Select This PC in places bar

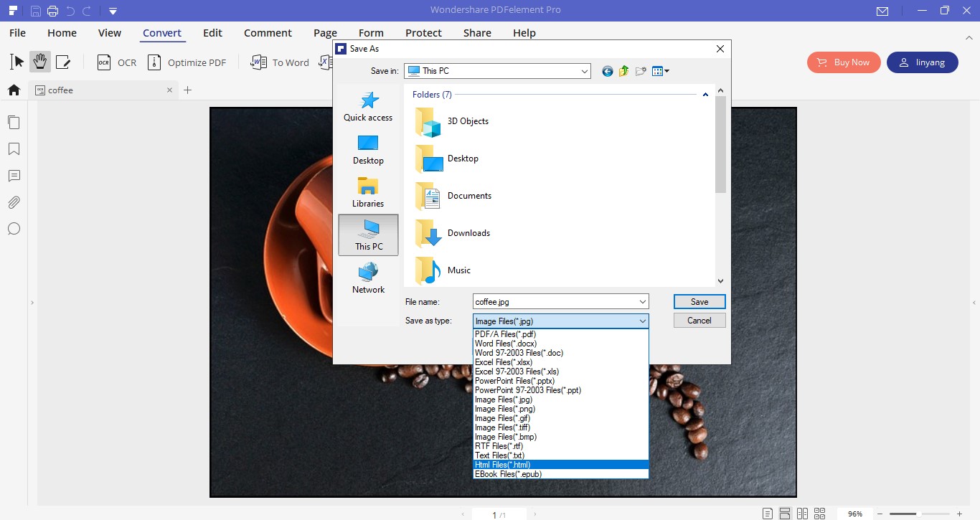(x=368, y=235)
